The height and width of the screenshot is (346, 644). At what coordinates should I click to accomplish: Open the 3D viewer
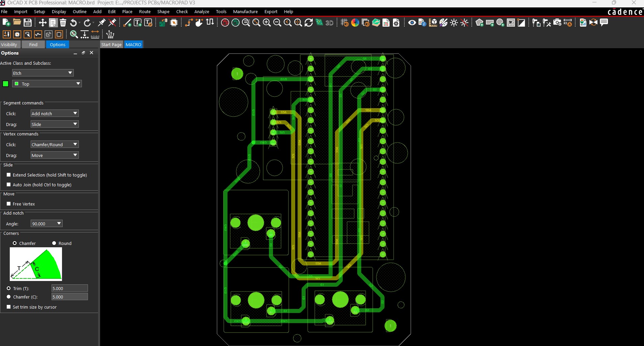[x=329, y=23]
